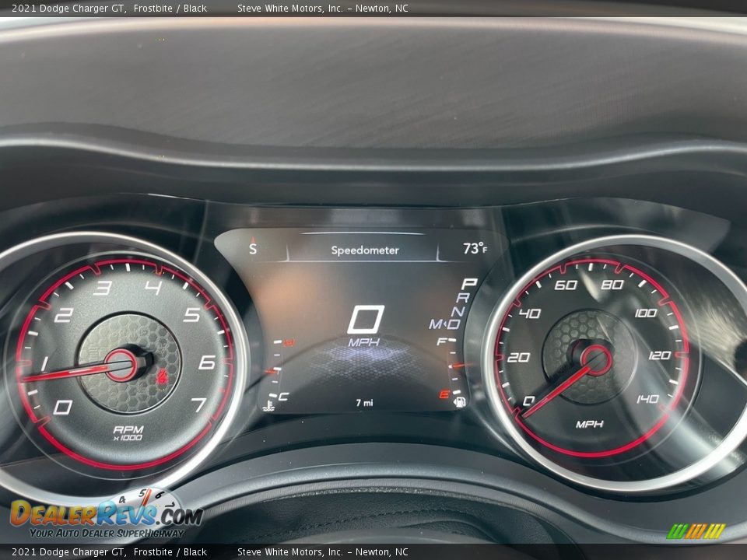Click the digital speed readout 0
Screen dimensions: 747x560
[366, 320]
